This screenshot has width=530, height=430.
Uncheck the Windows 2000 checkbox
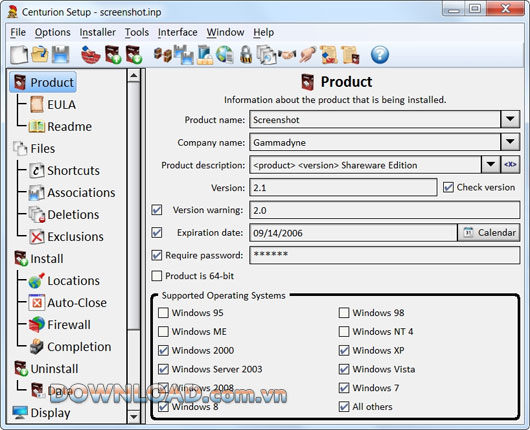[x=163, y=350]
